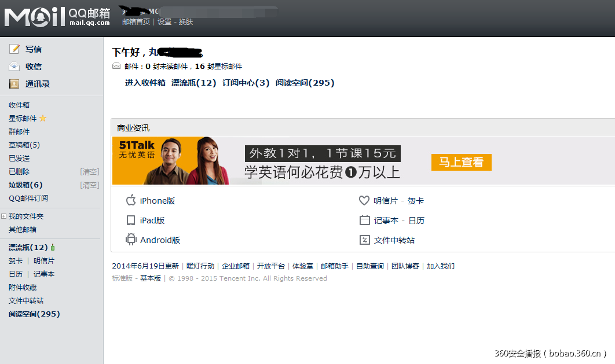Screen dimensions: 615x364
Task: Empty the 垃圾箱 using 清空
Action: (x=90, y=185)
